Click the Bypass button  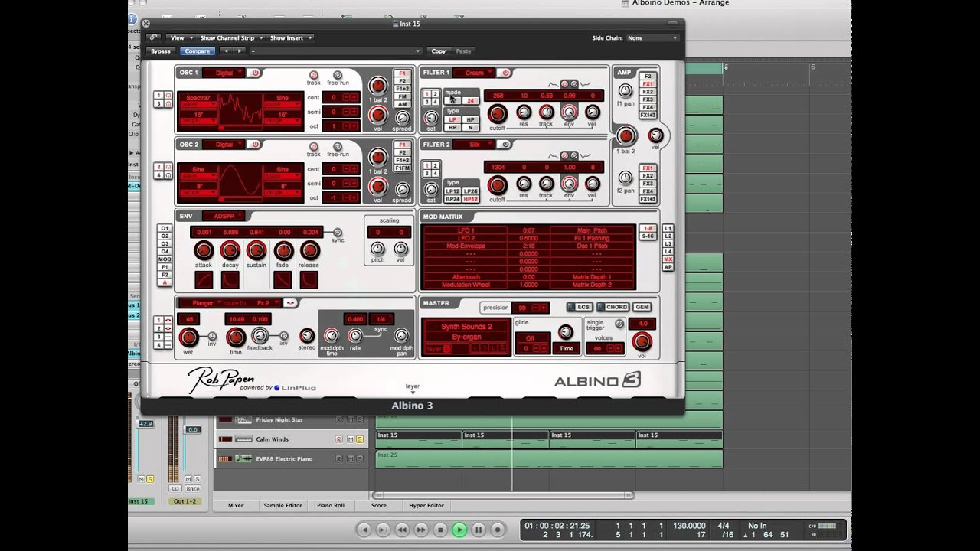tap(161, 51)
